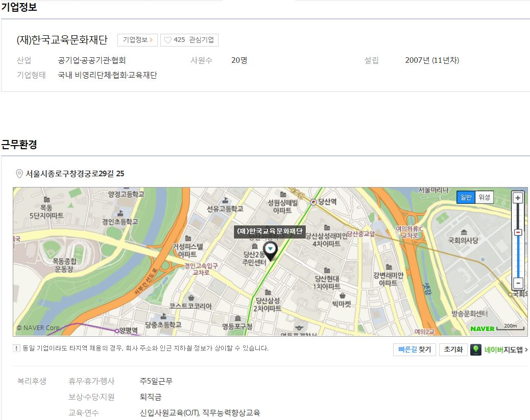530x420 pixels.
Task: Click the 당중초등학교 school icon on map
Action: click(x=163, y=316)
